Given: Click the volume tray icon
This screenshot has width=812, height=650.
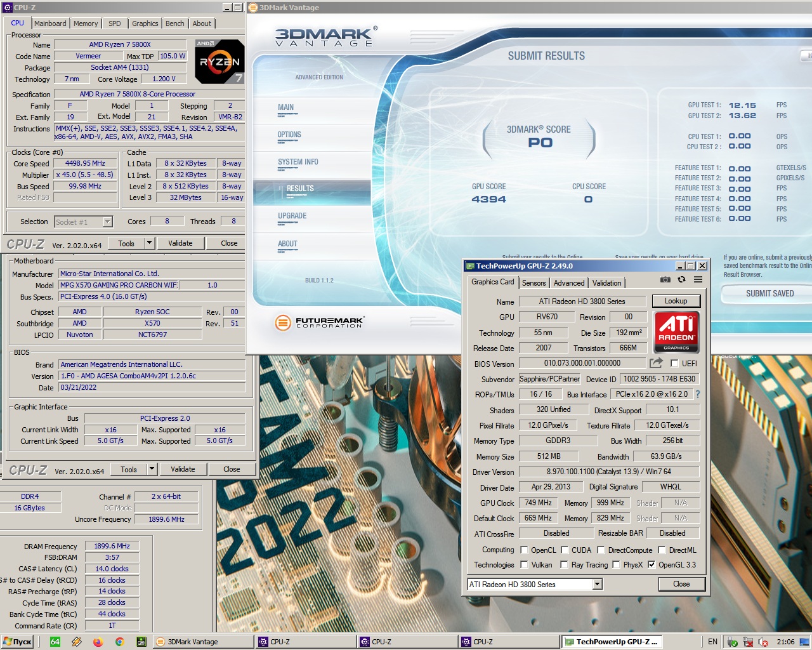Looking at the screenshot, I should pyautogui.click(x=763, y=642).
